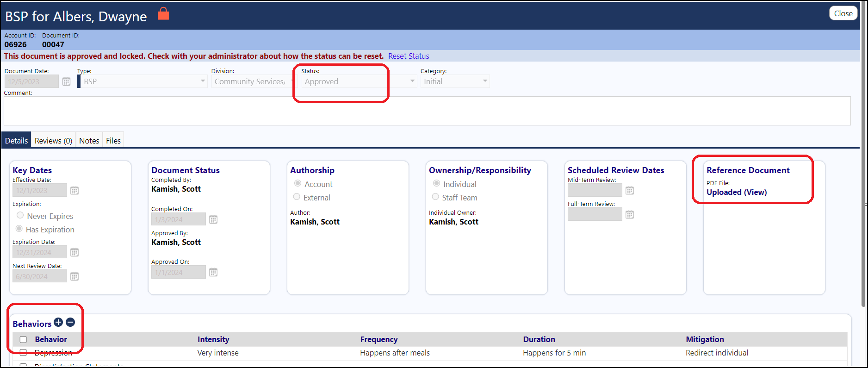Viewport: 868px width, 368px height.
Task: Open the Approved On calendar icon
Action: 213,272
